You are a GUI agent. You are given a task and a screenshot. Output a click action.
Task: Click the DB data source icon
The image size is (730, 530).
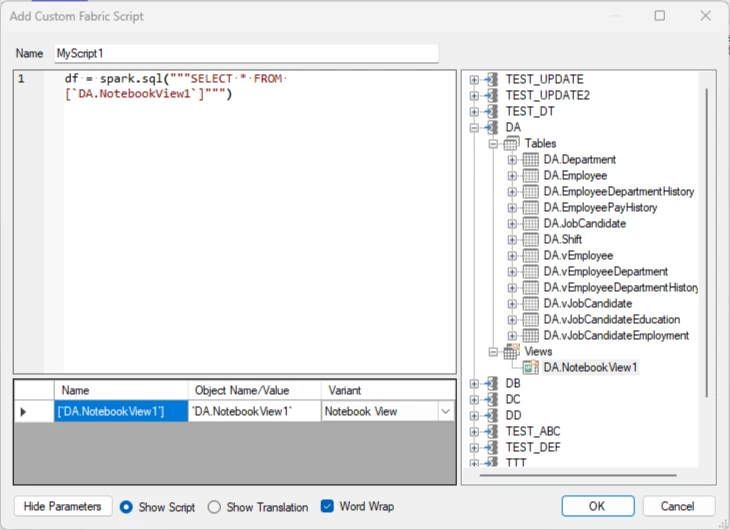pos(491,383)
